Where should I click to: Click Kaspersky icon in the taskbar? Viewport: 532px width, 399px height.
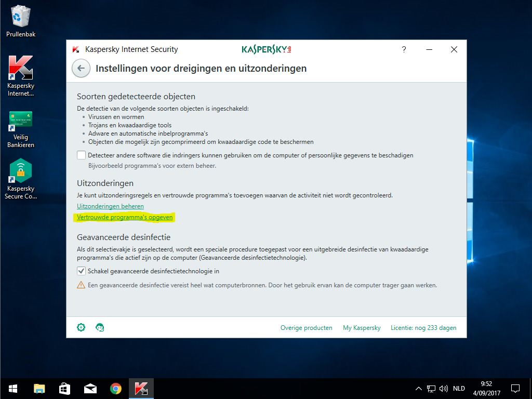pyautogui.click(x=141, y=389)
